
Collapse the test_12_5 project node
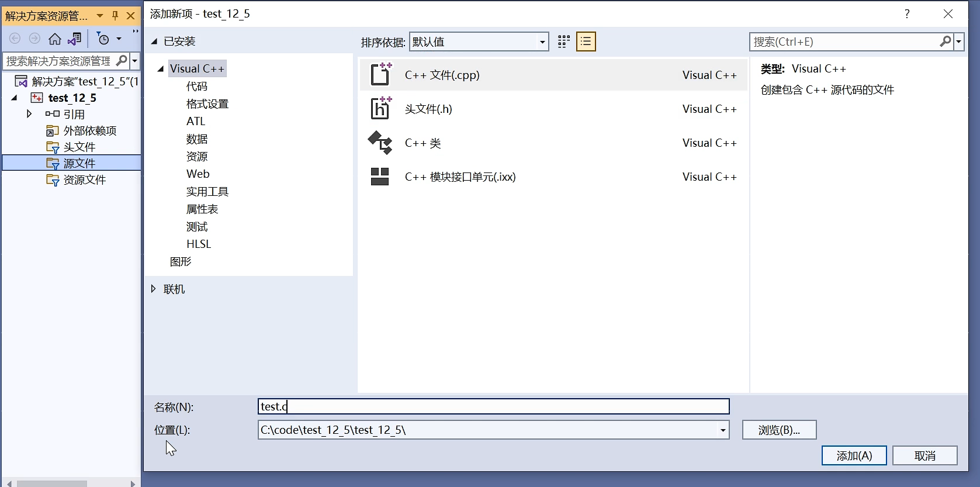point(14,98)
